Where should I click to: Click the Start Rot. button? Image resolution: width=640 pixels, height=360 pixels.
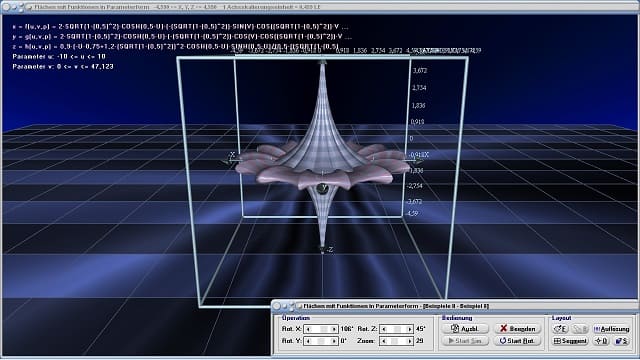(x=517, y=340)
